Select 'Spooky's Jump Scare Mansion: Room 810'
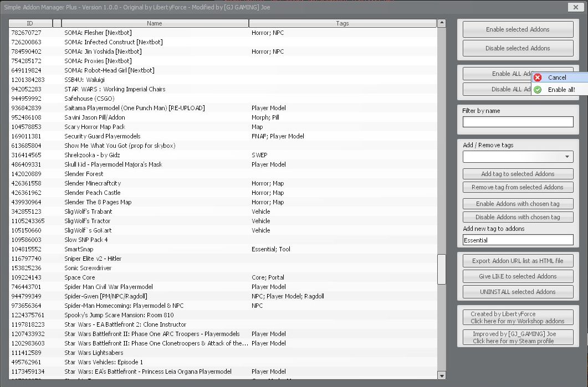588x387 pixels. pyautogui.click(x=223, y=315)
